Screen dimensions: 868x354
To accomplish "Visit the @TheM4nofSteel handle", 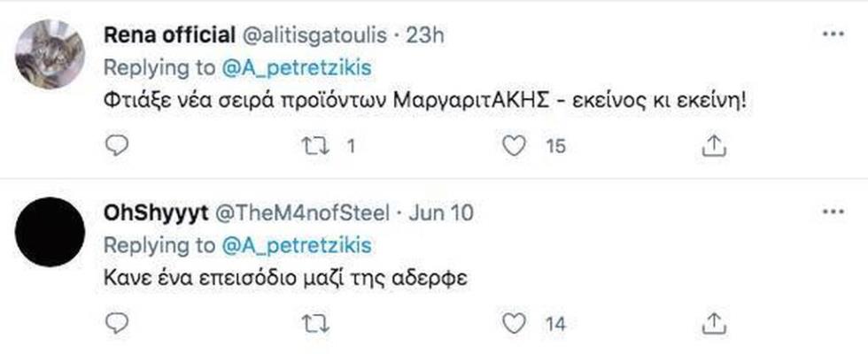I will [x=302, y=212].
